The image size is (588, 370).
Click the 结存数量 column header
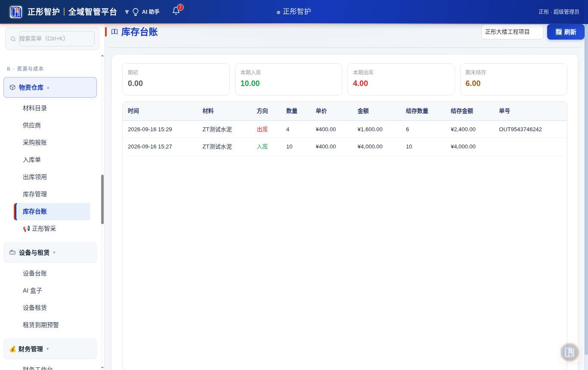click(x=417, y=111)
